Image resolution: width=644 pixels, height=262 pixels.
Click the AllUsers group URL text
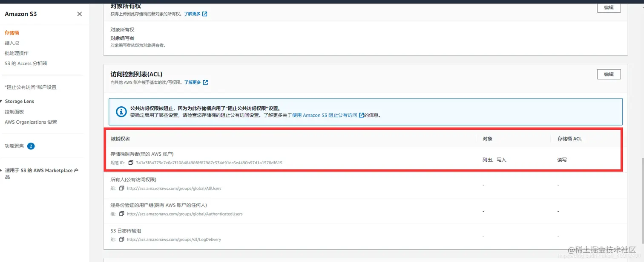pos(174,189)
